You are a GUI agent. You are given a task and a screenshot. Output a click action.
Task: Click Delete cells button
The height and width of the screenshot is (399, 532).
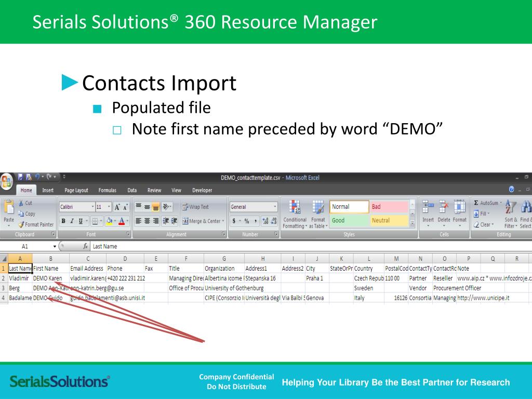[x=444, y=214]
